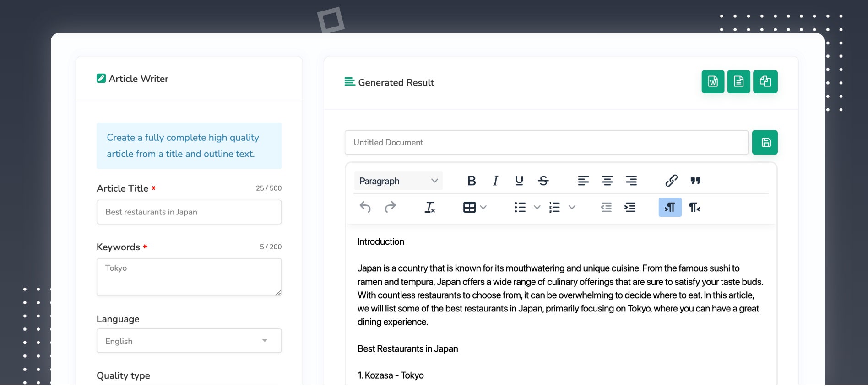Apply strikethrough formatting
Viewport: 868px width, 386px height.
[543, 181]
